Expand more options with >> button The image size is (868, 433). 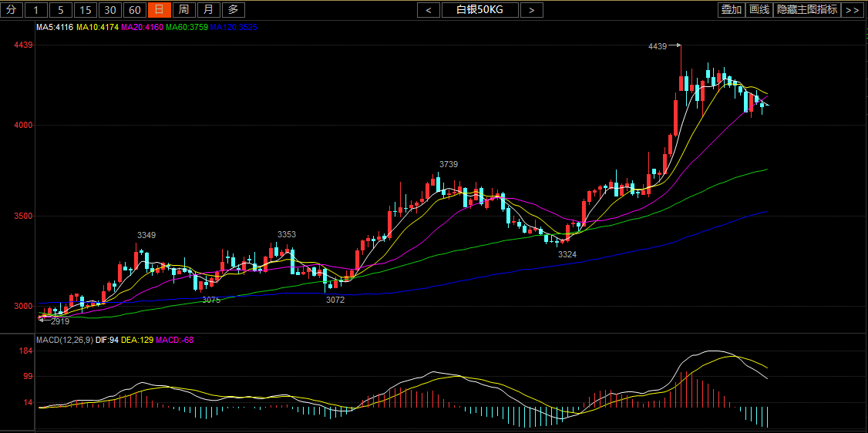[852, 10]
